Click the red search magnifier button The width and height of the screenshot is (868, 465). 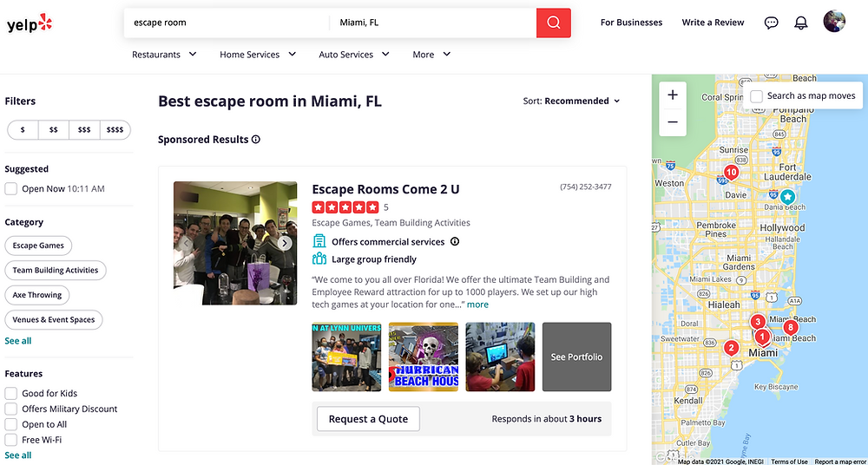(554, 23)
